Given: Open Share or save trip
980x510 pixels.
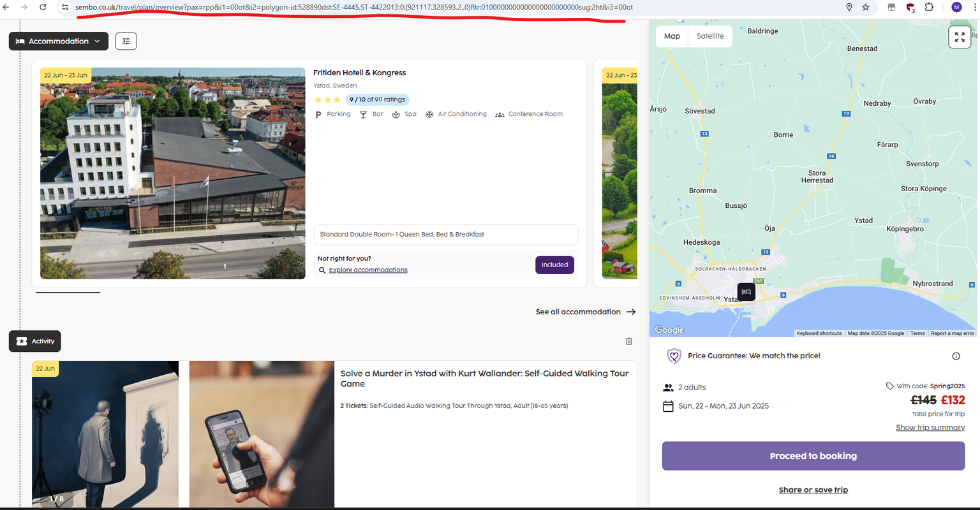Looking at the screenshot, I should click(813, 490).
